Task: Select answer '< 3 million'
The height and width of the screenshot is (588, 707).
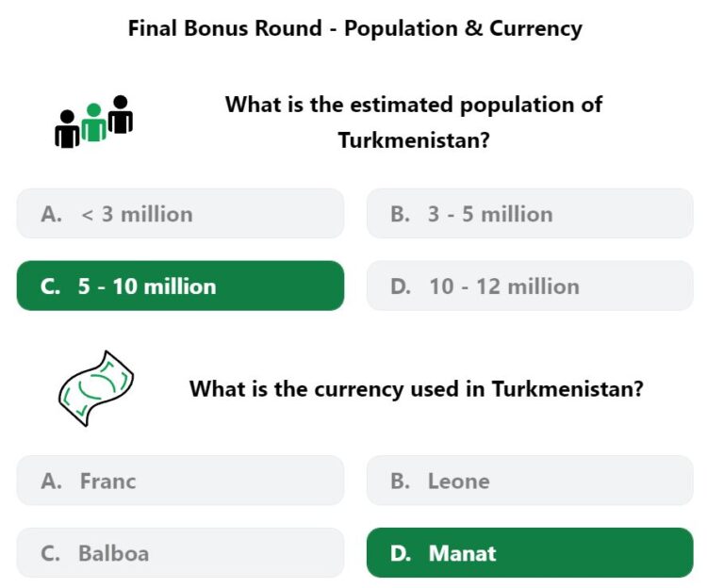Action: click(180, 214)
